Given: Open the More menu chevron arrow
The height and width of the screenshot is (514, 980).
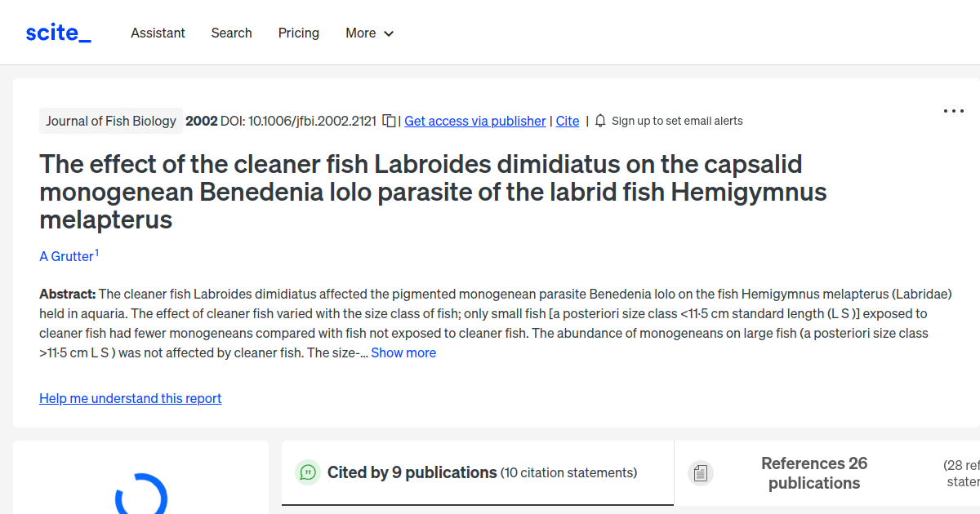Looking at the screenshot, I should (x=390, y=33).
